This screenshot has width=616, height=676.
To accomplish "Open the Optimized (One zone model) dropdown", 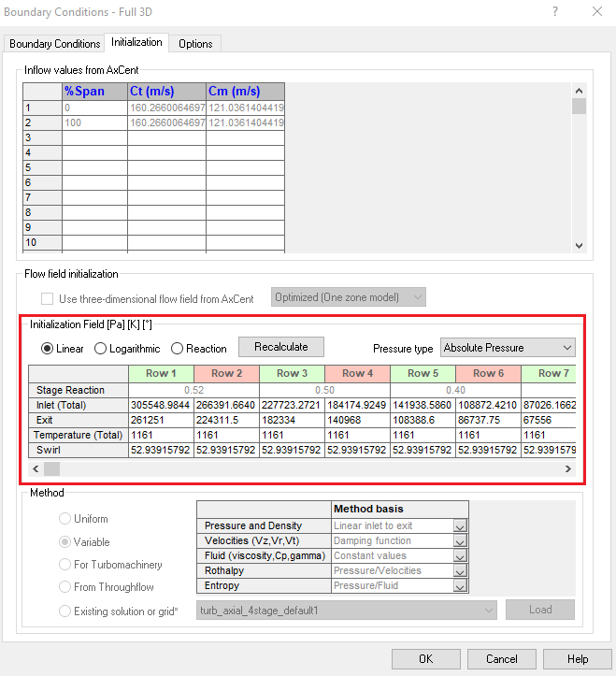I will [x=349, y=297].
